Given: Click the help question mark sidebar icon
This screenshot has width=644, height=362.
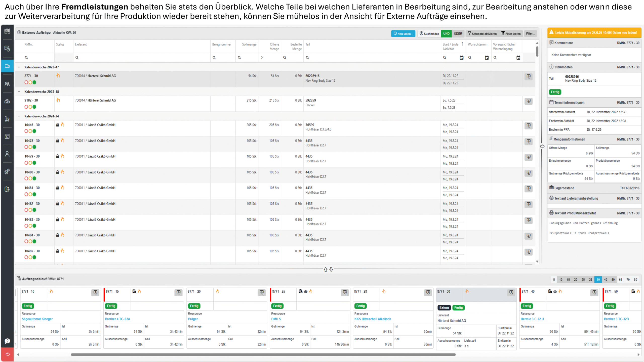Looking at the screenshot, I should tap(7, 341).
